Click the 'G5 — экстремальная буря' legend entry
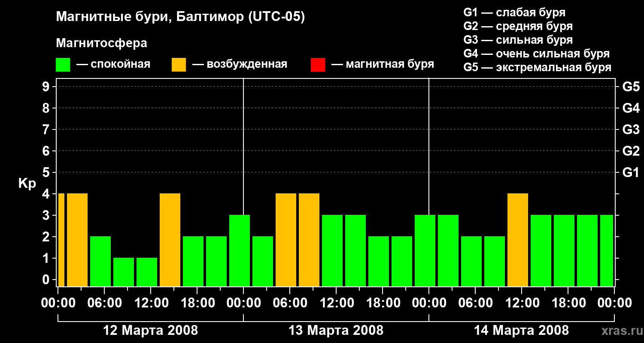The image size is (644, 343). 537,68
